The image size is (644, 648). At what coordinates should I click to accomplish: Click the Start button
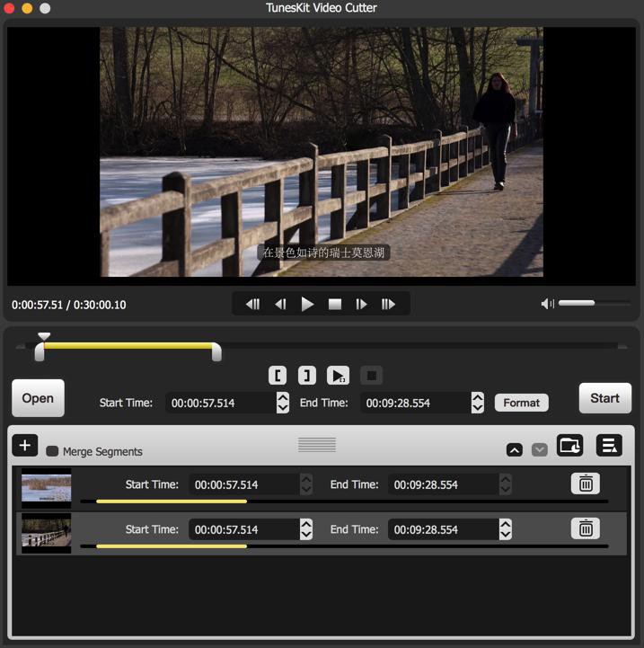(605, 398)
